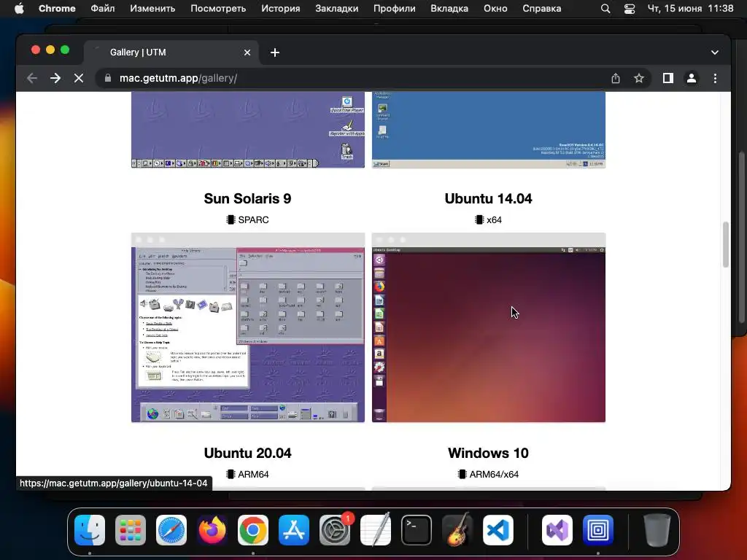Open the Вкладка menu
This screenshot has height=560, width=747.
[449, 8]
